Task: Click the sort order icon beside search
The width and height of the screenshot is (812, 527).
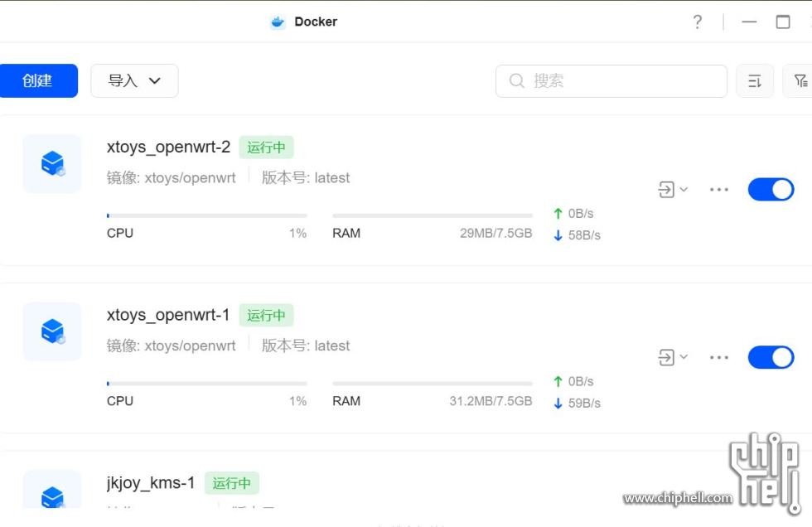Action: [755, 80]
